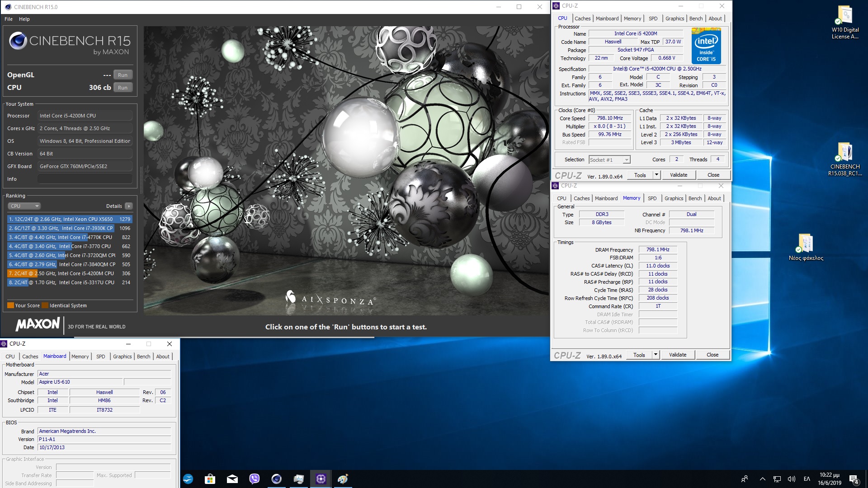Open Viber from the taskbar
868x488 pixels.
tap(254, 479)
